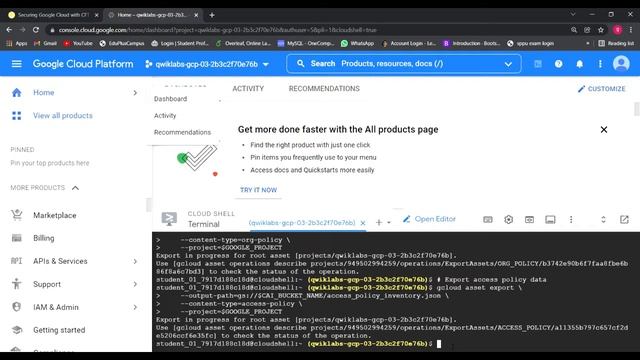This screenshot has width=640, height=360.
Task: Open the project selector qwiklabs-gcp-03-2b3c2f70e76b
Action: [x=207, y=64]
